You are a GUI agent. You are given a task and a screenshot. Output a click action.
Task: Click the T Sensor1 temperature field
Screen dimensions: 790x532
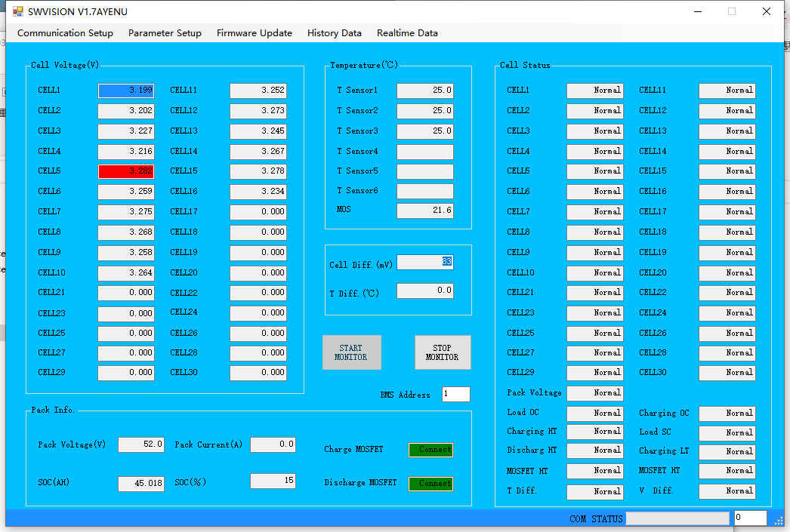click(x=425, y=91)
